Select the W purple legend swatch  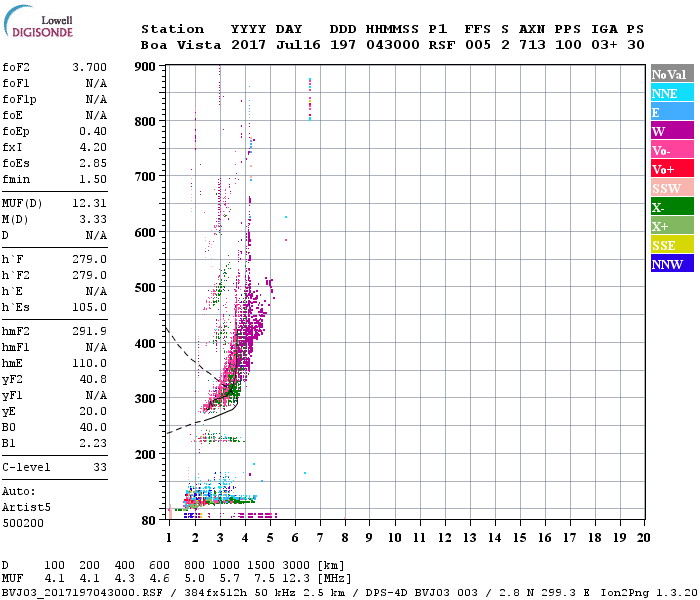pyautogui.click(x=672, y=131)
